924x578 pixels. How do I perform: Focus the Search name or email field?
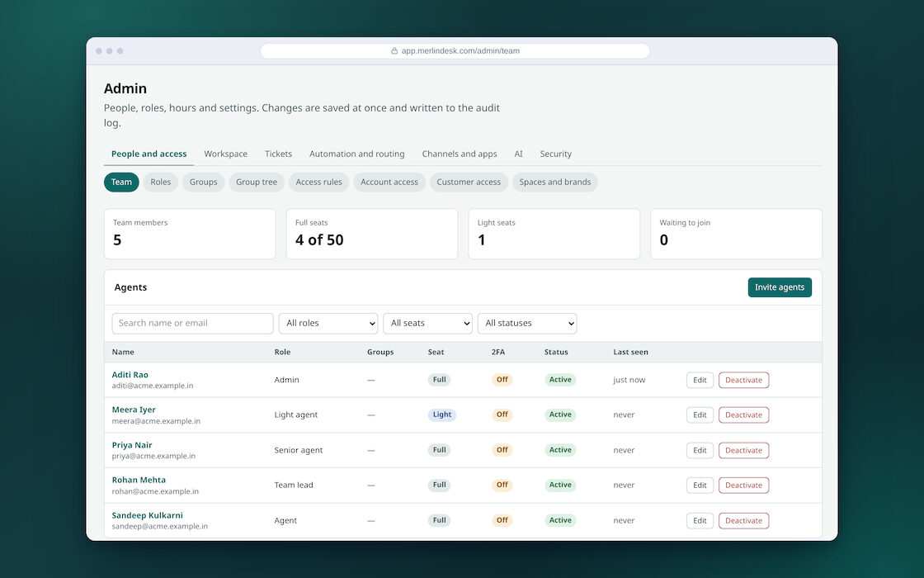point(193,323)
